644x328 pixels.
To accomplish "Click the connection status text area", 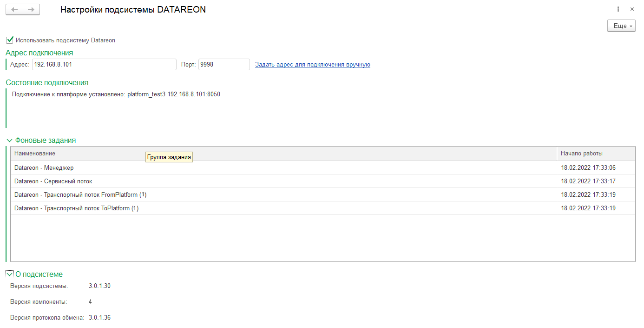I will (x=116, y=94).
